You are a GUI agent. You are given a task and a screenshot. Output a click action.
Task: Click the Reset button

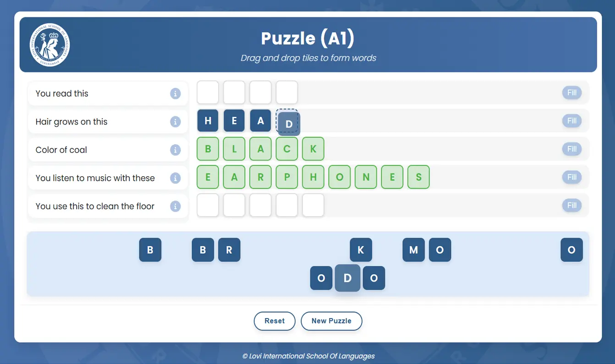pyautogui.click(x=275, y=321)
